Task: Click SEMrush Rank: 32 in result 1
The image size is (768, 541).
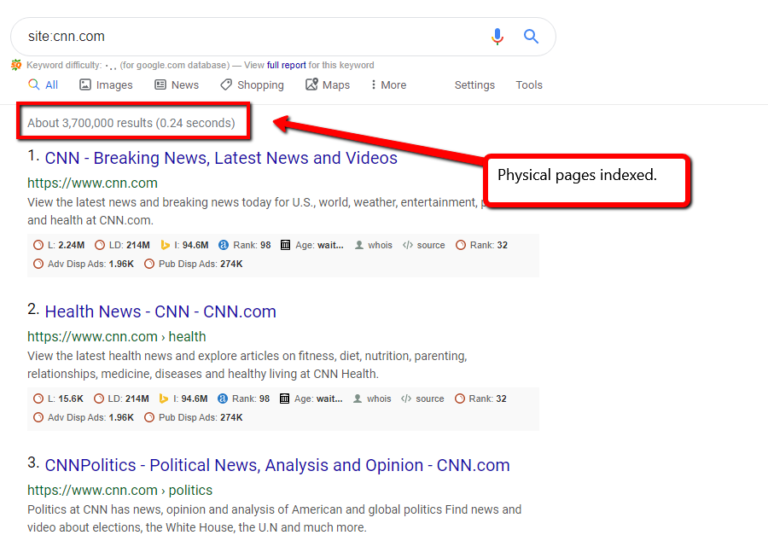Action: [x=481, y=245]
